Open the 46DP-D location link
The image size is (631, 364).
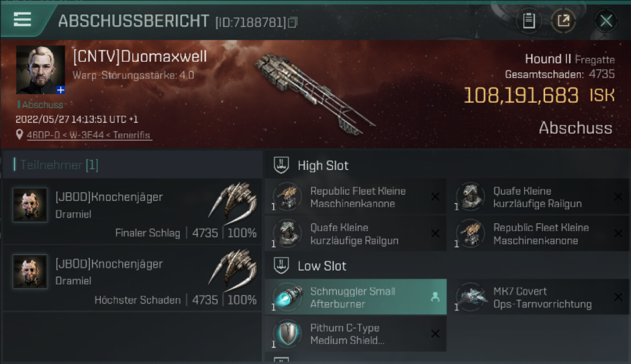(88, 135)
